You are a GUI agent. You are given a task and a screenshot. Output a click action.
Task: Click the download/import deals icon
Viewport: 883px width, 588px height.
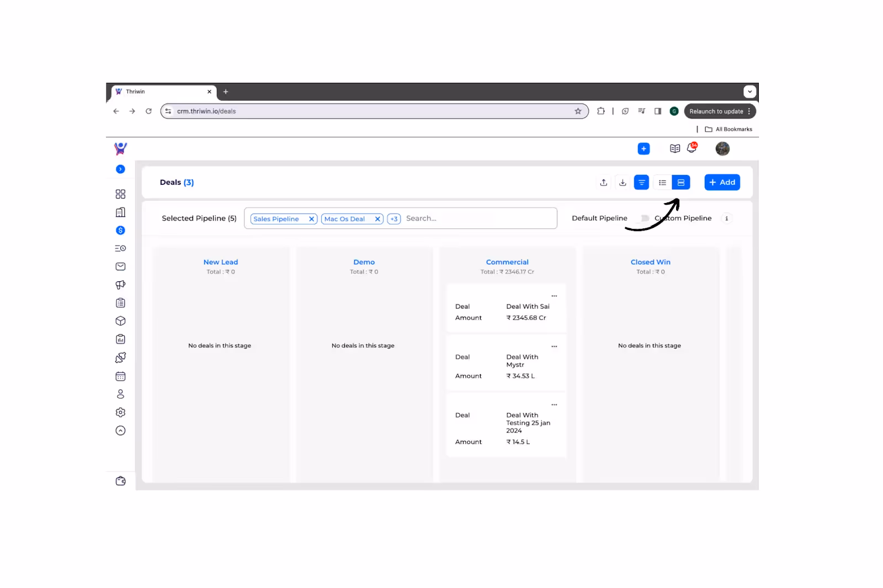click(623, 183)
